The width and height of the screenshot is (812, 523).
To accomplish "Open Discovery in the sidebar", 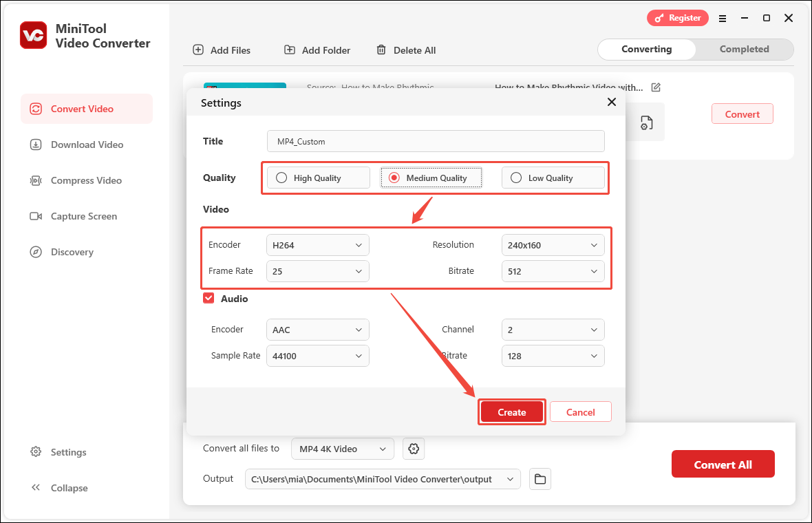I will coord(87,252).
